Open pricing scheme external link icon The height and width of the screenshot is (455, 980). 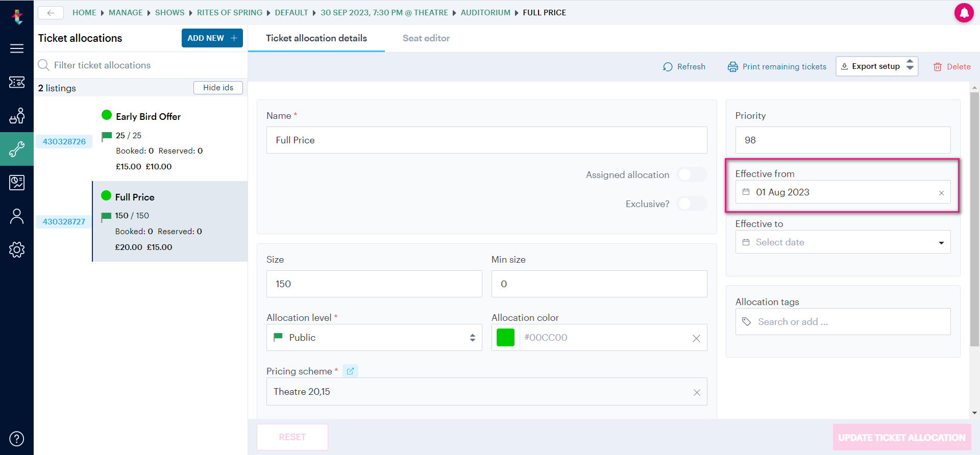click(x=350, y=371)
